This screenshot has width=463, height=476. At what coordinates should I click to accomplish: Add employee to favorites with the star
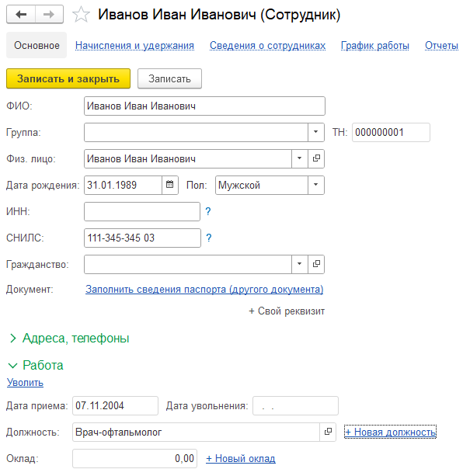pyautogui.click(x=81, y=15)
